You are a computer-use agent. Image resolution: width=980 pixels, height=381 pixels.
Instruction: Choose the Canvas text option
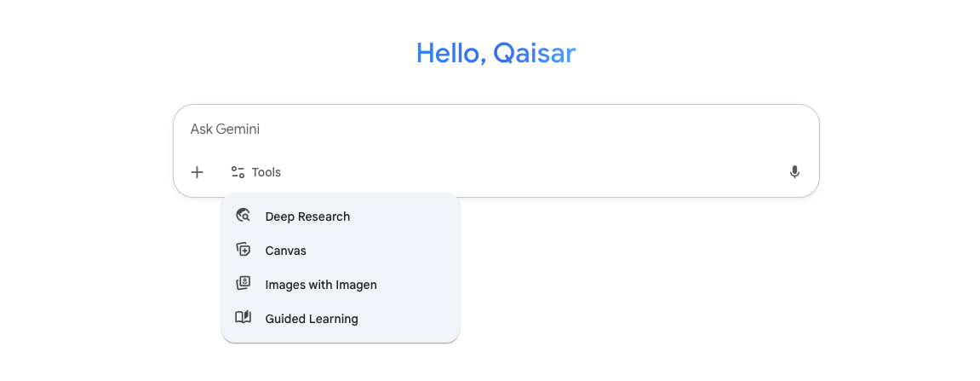pos(285,251)
